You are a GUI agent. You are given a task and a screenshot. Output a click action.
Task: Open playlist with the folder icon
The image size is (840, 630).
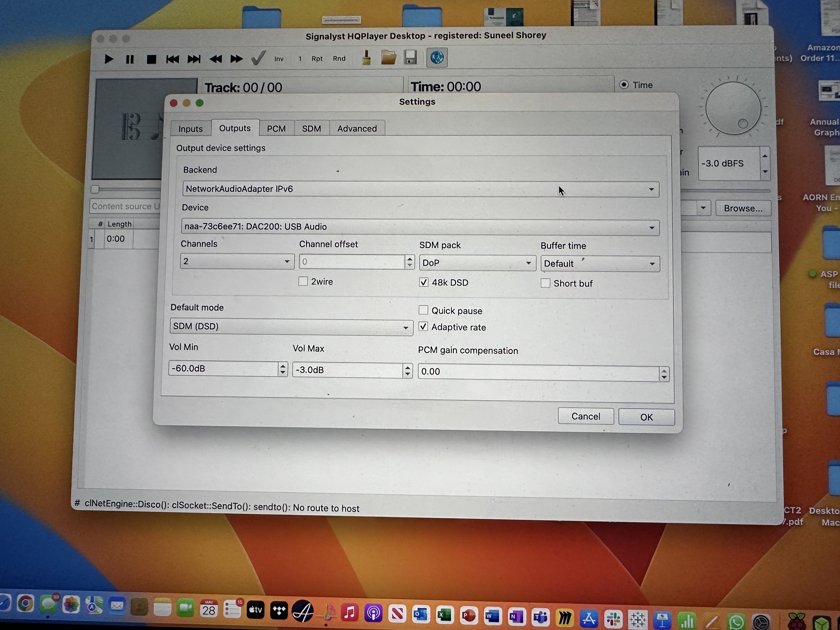coord(389,58)
